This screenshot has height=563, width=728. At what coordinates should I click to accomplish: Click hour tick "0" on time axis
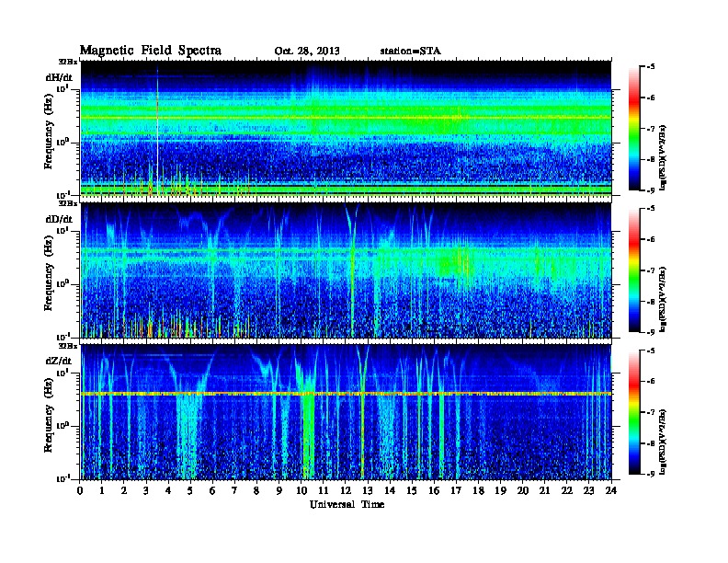(x=81, y=491)
